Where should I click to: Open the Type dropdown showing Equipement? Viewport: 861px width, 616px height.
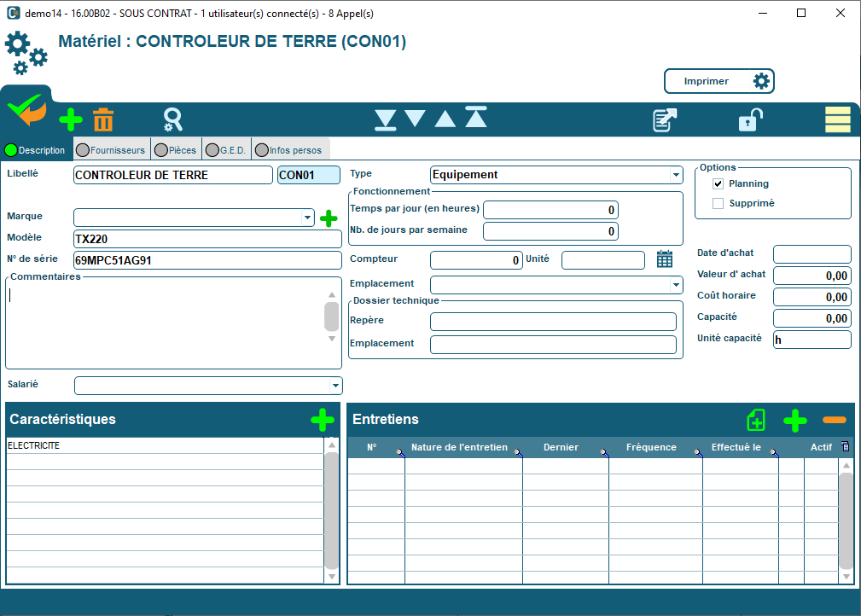click(x=677, y=175)
